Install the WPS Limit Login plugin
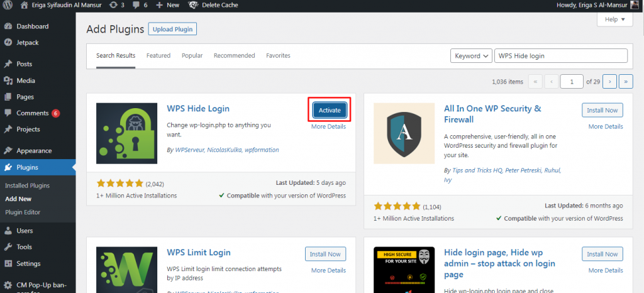The width and height of the screenshot is (644, 293). 325,254
